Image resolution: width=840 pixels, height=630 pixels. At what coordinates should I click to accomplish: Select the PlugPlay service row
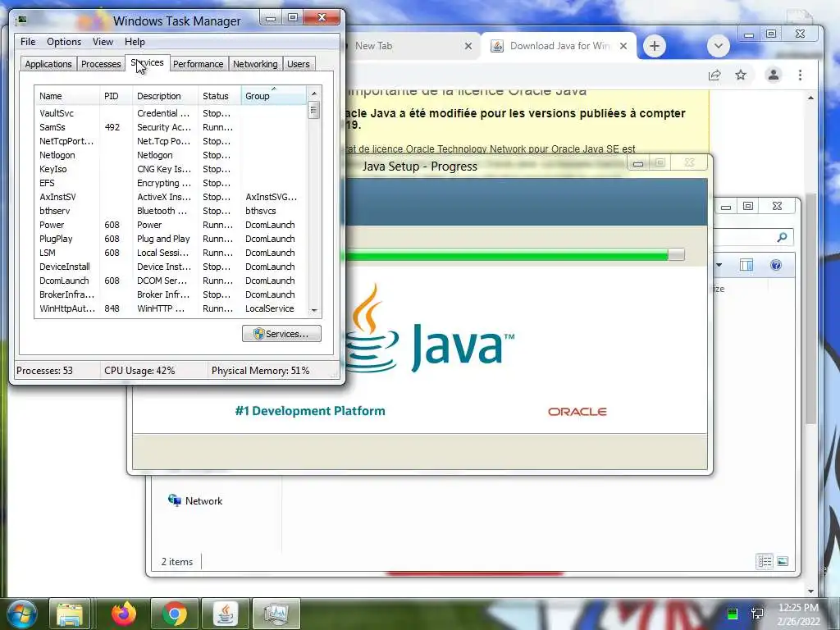point(171,239)
